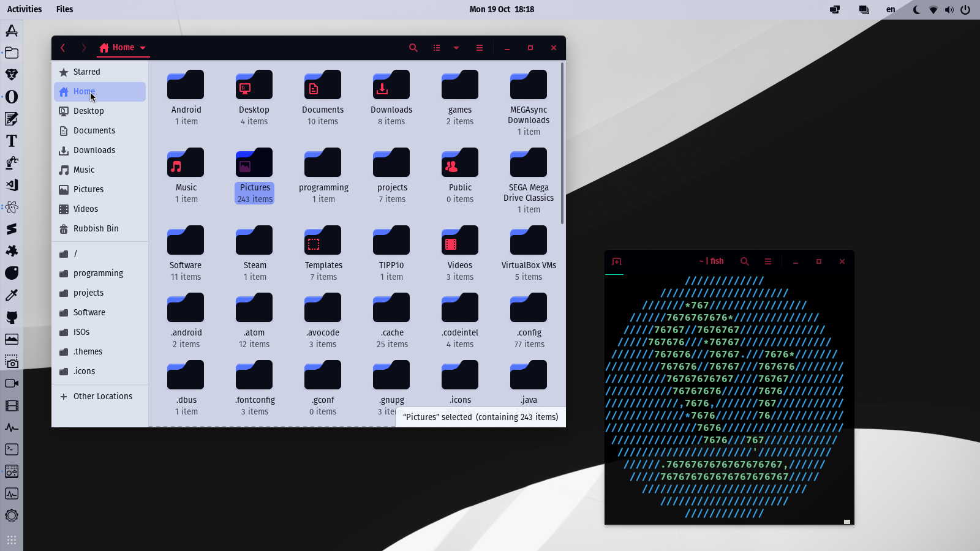Open root / bookmark in sidebar
The height and width of the screenshot is (551, 980).
[100, 254]
